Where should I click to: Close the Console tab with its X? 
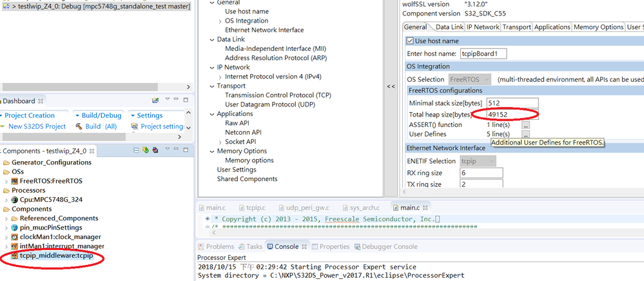pos(304,247)
